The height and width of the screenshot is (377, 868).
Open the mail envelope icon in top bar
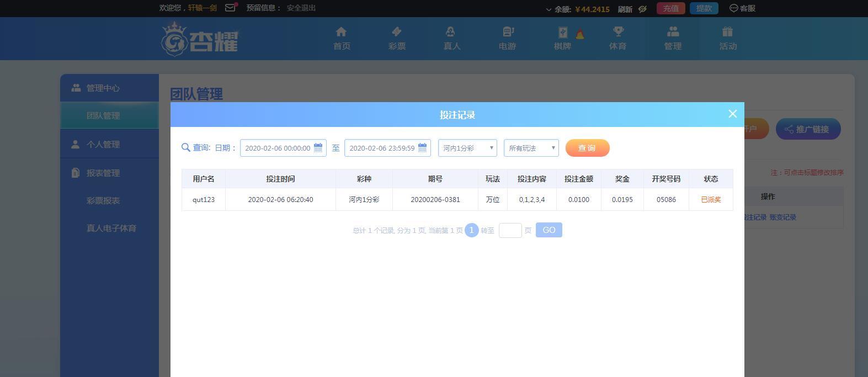point(231,8)
